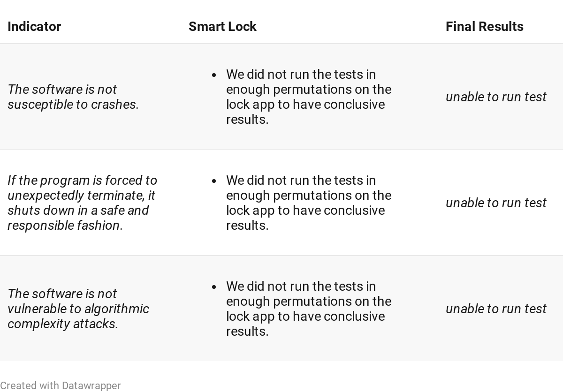Click the divider between first and second rows
The width and height of the screenshot is (563, 392).
(281, 150)
